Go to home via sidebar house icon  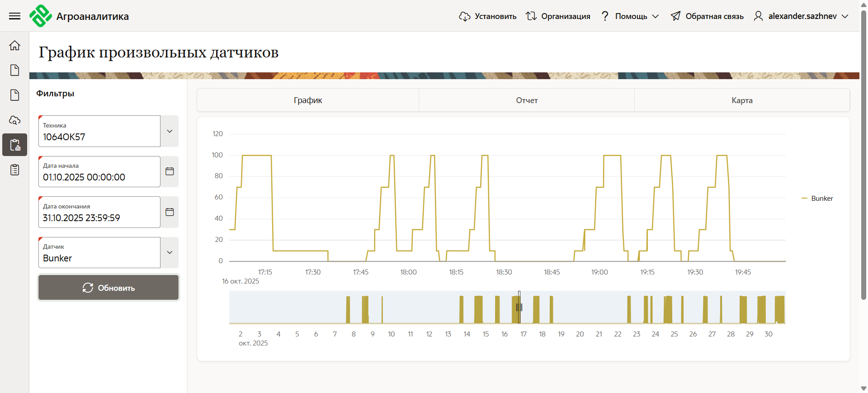[14, 45]
